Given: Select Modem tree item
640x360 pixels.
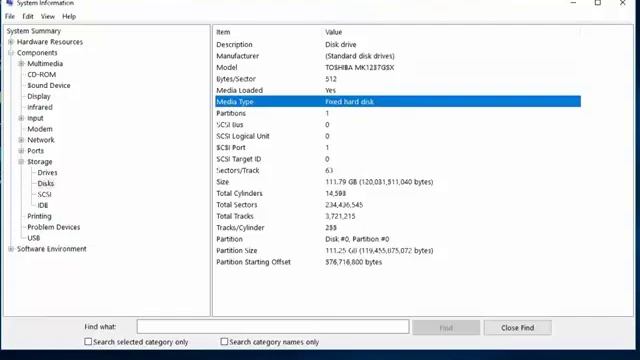Looking at the screenshot, I should tap(40, 129).
